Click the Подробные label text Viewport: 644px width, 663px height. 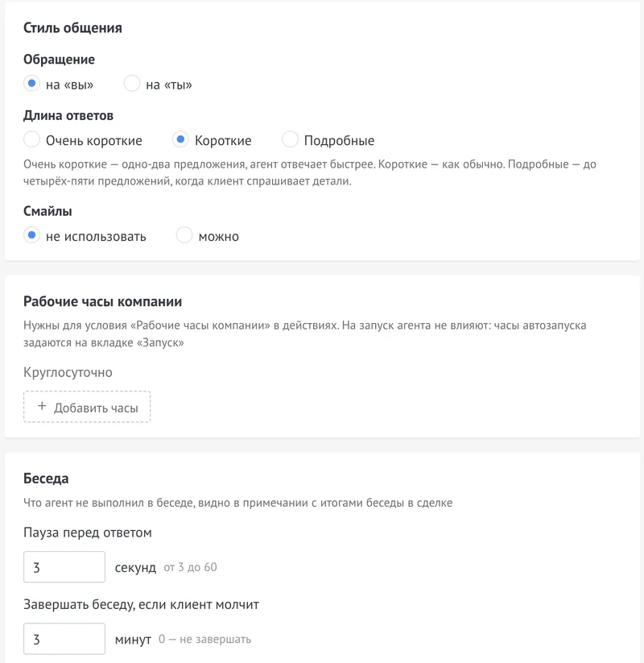340,141
